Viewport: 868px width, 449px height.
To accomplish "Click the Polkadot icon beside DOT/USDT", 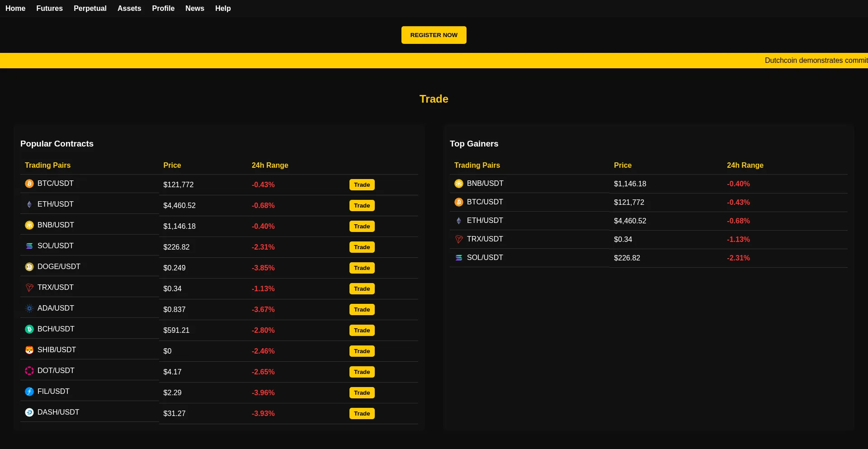I will click(x=29, y=371).
